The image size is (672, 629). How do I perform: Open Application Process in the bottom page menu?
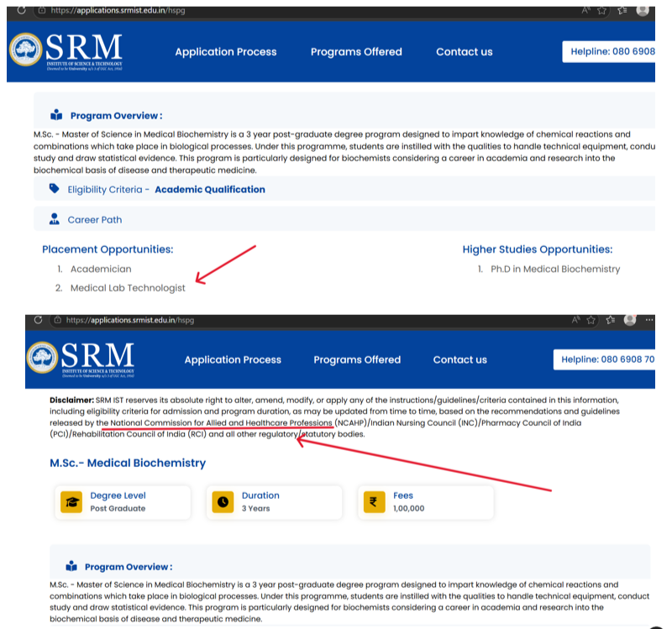click(233, 359)
